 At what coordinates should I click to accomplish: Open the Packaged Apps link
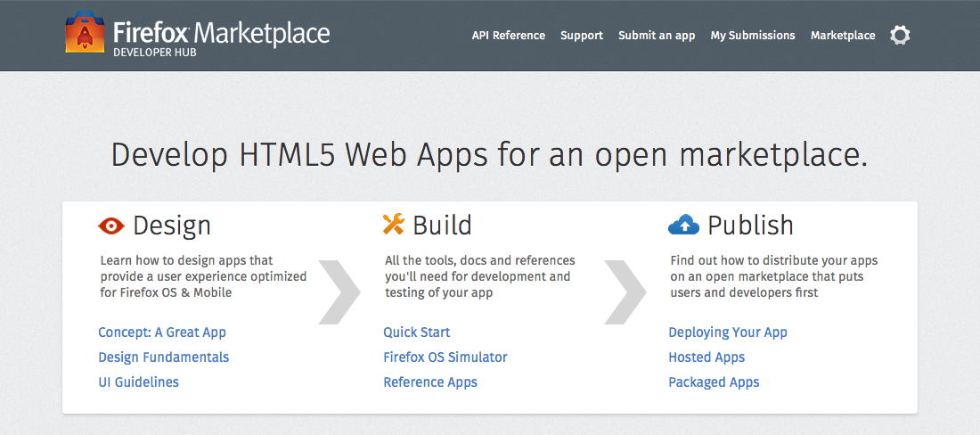[714, 382]
